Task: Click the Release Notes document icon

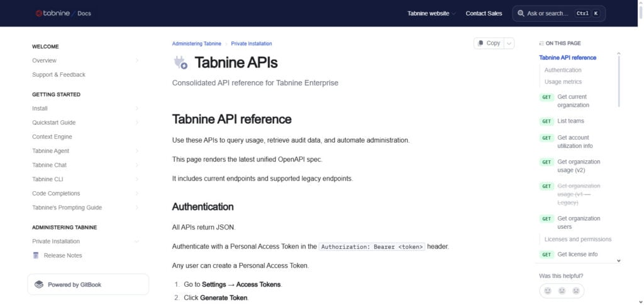Action: [x=36, y=255]
